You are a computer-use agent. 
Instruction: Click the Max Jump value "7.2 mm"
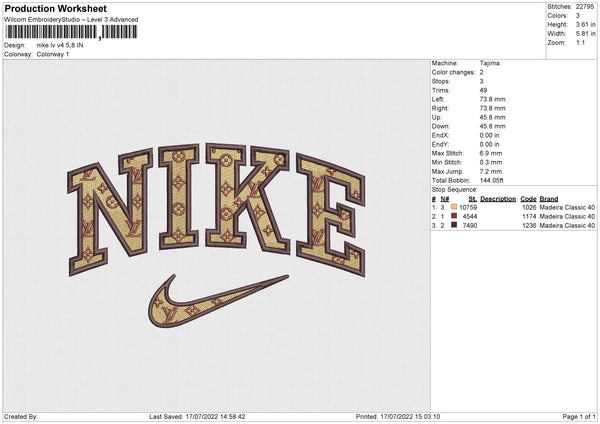pyautogui.click(x=491, y=171)
